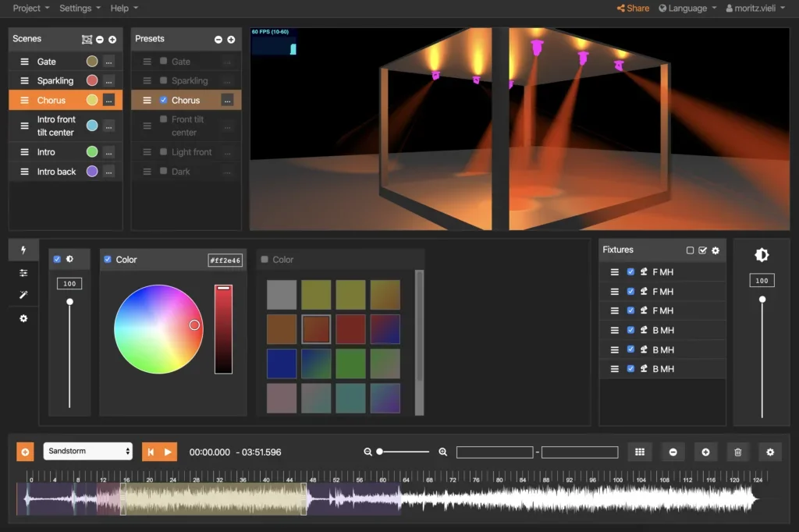Expand the moritz.vieli user menu
This screenshot has height=532, width=799.
pyautogui.click(x=755, y=8)
